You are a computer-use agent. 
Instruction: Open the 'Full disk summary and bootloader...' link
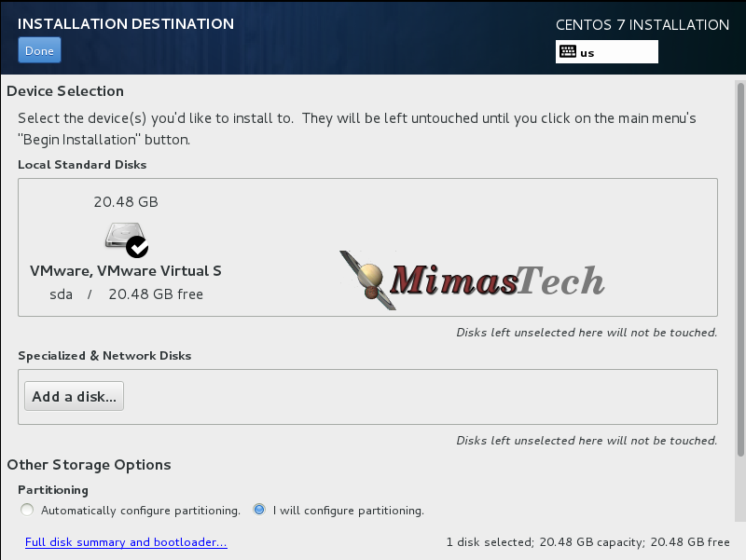pos(126,542)
